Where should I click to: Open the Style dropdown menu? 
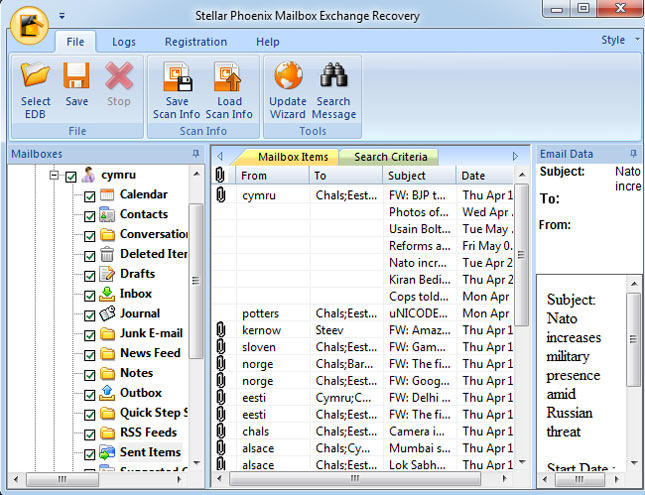point(620,40)
